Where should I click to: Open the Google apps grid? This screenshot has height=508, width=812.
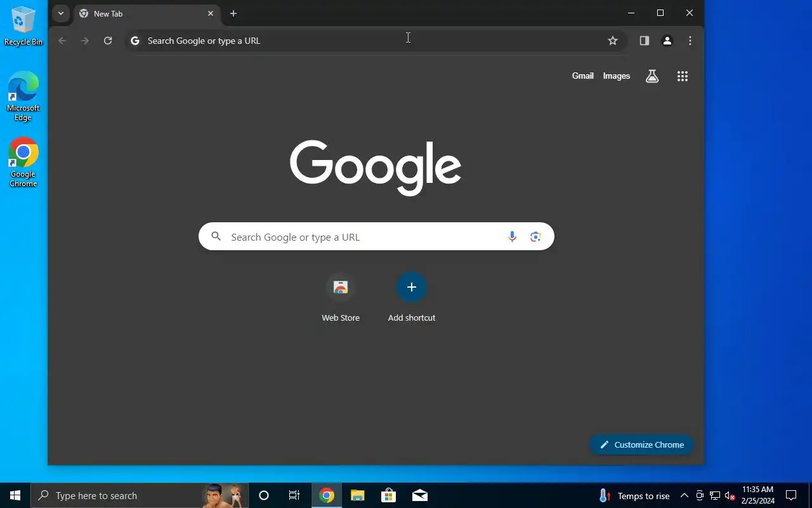pyautogui.click(x=683, y=76)
